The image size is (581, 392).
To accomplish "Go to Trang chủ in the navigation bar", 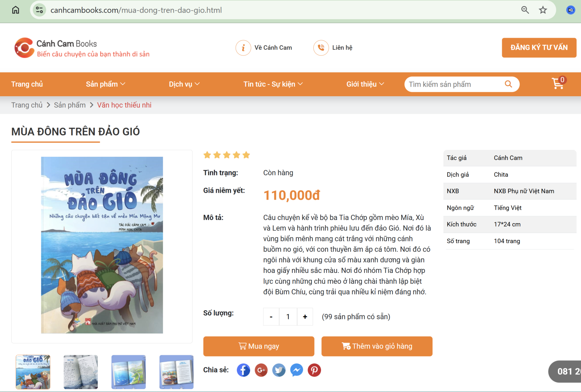I will click(x=27, y=84).
